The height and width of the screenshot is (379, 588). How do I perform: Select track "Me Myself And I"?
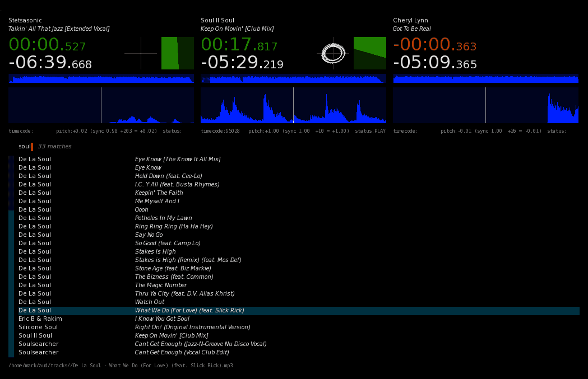157,201
